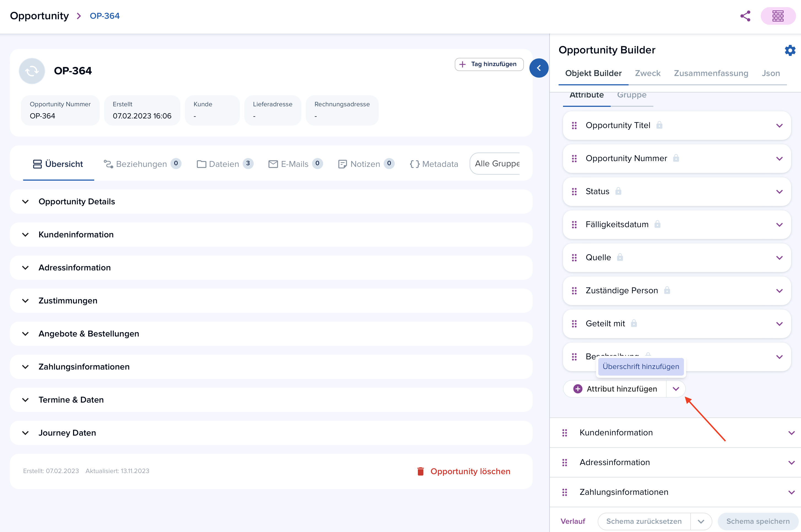Click Schema speichern button
801x532 pixels.
coord(758,522)
